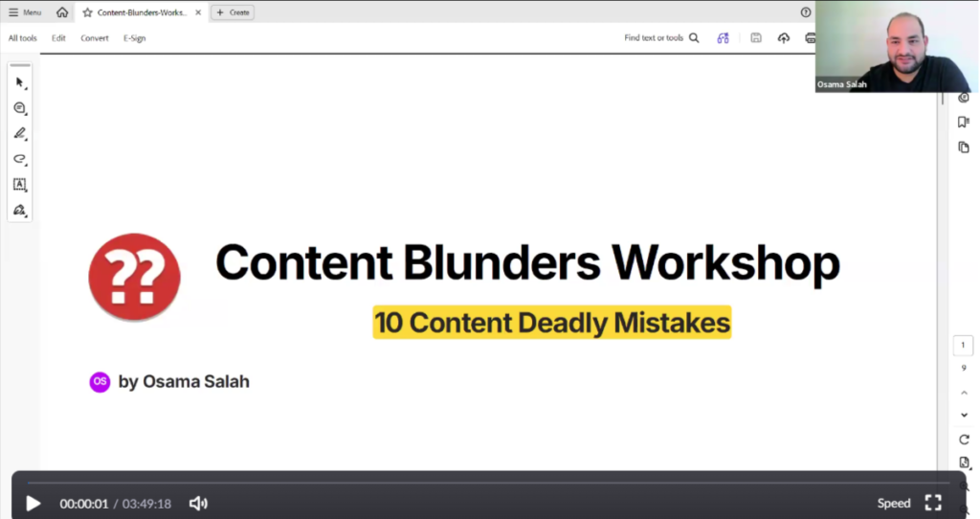This screenshot has width=980, height=519.
Task: Click the Convert option
Action: 94,38
